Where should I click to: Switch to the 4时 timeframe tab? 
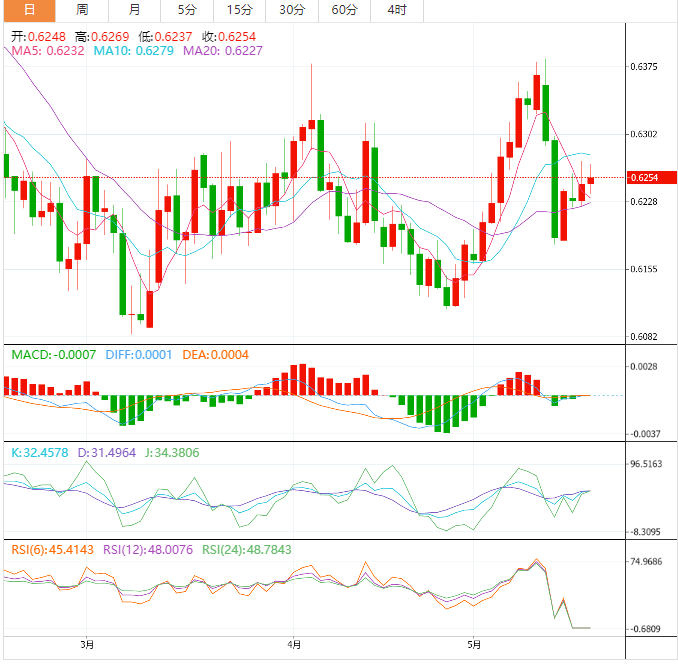click(x=397, y=10)
